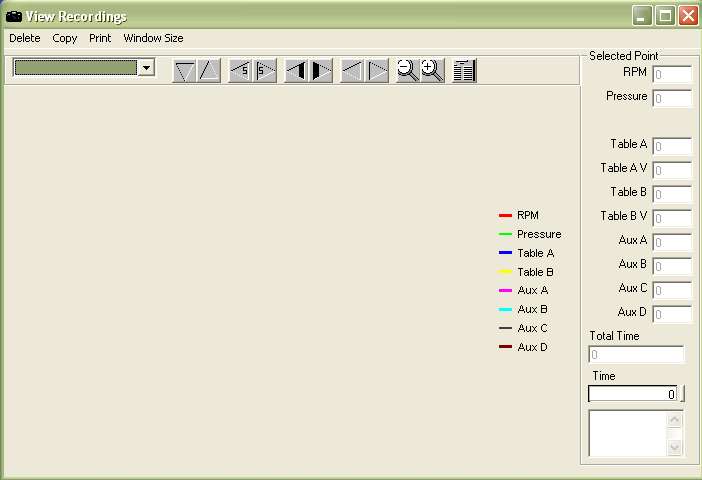The width and height of the screenshot is (702, 480).
Task: Step back 5 with left S arrow
Action: coord(240,71)
